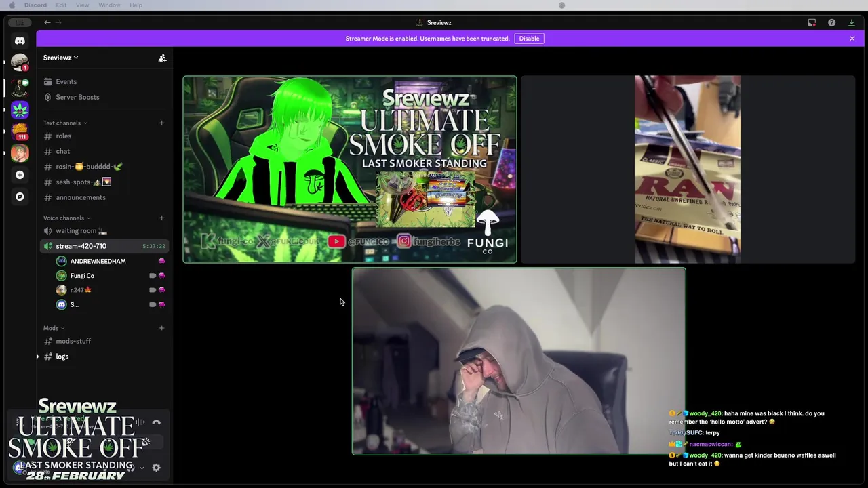The image size is (868, 488).
Task: Open the mods-stuff channel
Action: tap(103, 342)
